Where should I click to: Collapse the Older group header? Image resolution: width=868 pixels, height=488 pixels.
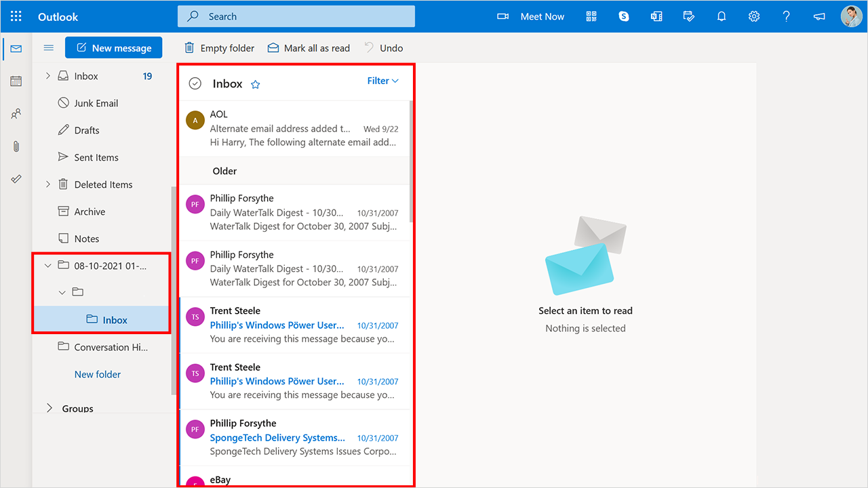296,171
